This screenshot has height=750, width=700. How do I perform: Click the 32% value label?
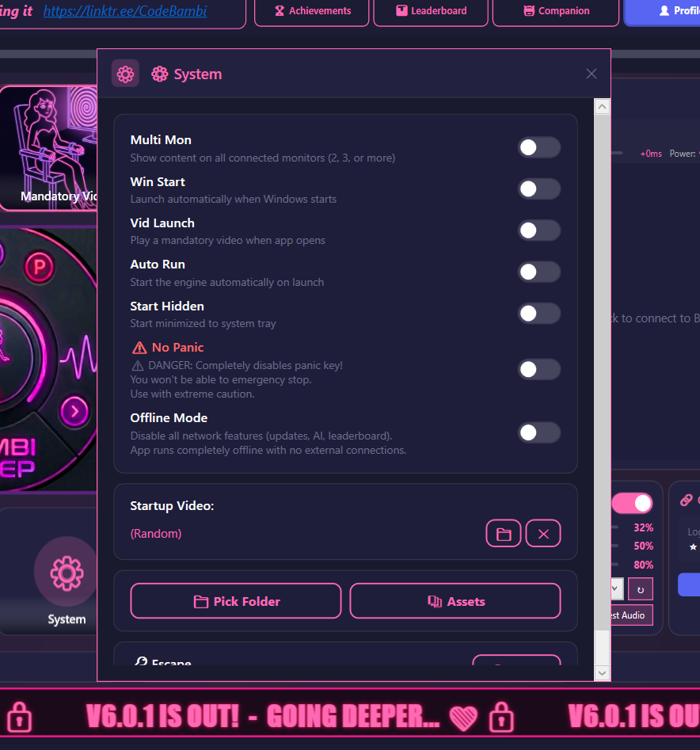tap(643, 527)
